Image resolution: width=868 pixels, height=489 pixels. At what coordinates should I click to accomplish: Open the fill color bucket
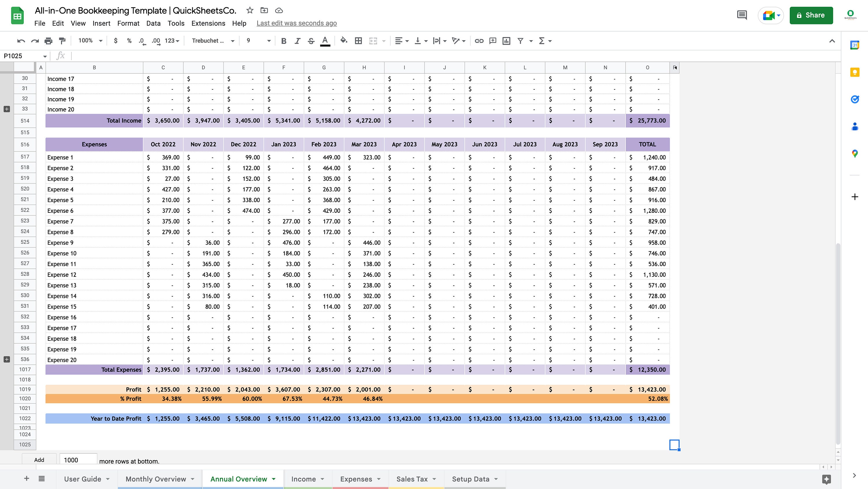coord(344,41)
